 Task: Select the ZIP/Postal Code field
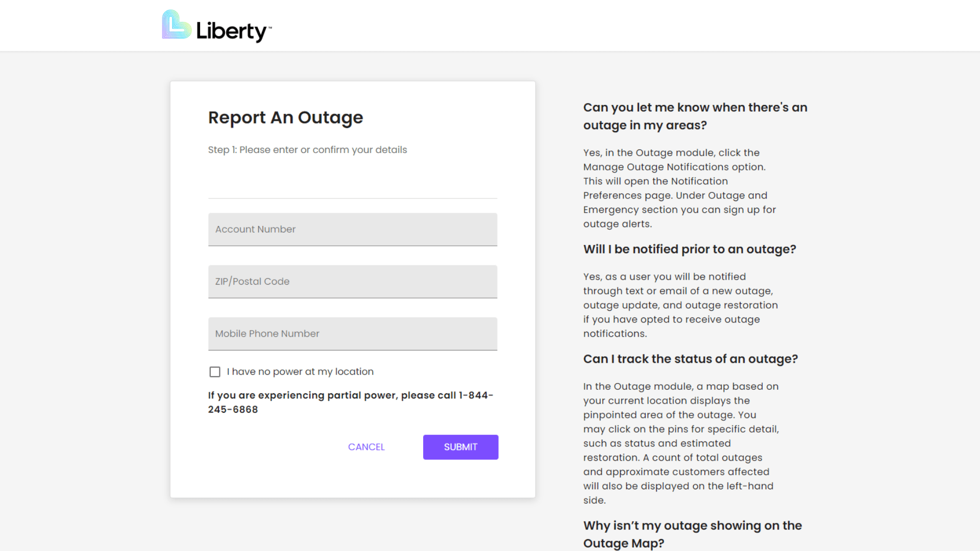point(352,281)
